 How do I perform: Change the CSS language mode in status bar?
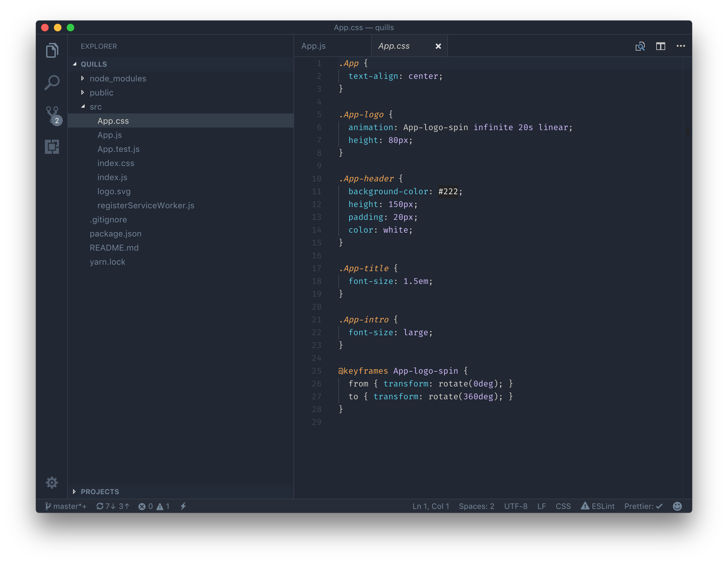point(563,506)
